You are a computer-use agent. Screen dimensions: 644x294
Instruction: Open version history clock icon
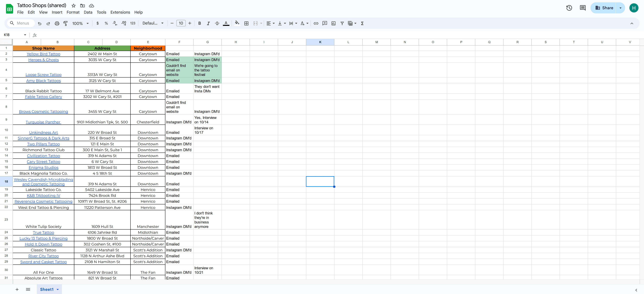click(x=569, y=8)
